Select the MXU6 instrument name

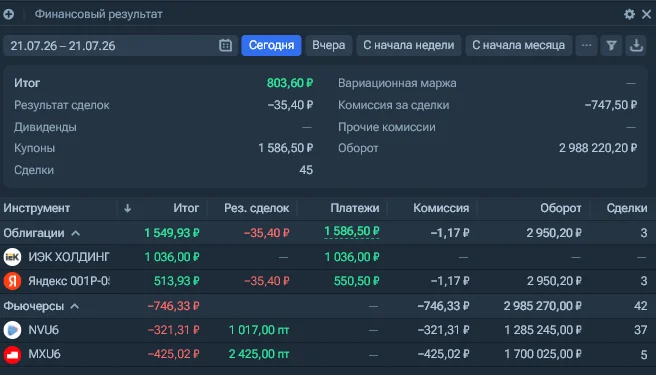coord(44,354)
